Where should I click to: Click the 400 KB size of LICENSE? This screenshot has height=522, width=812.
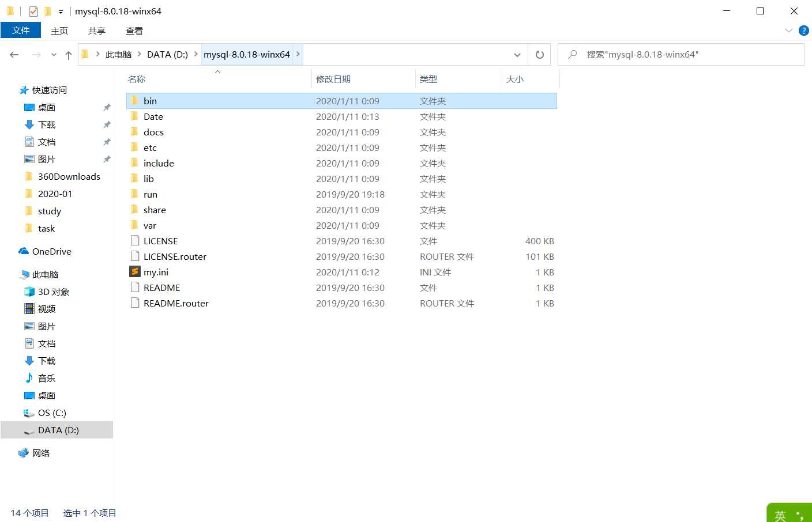(x=540, y=241)
